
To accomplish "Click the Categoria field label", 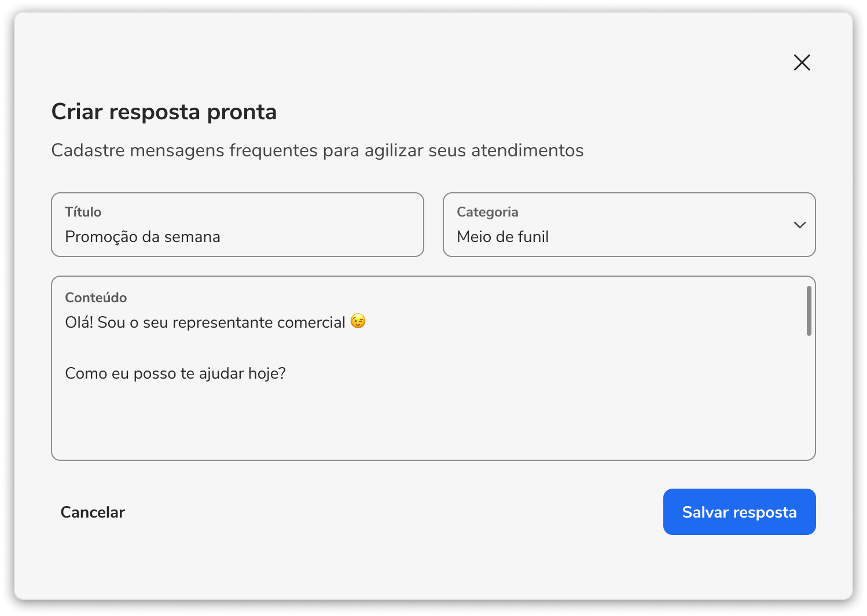I will [x=487, y=212].
